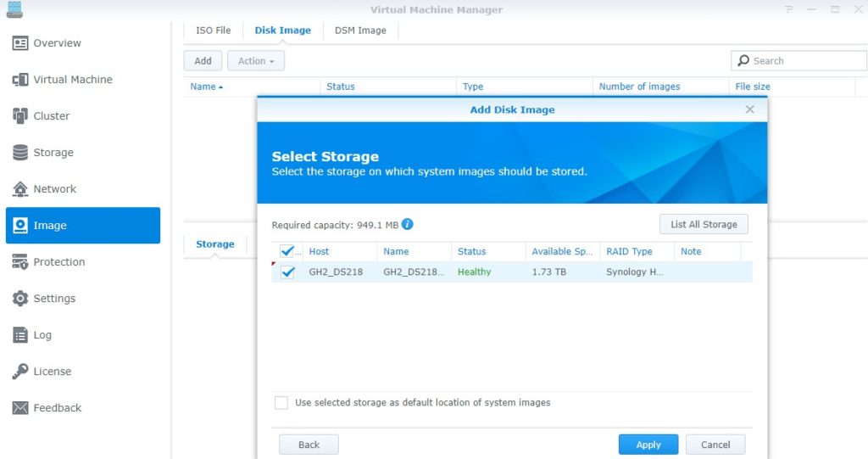Click the Healthy status cell

(475, 272)
